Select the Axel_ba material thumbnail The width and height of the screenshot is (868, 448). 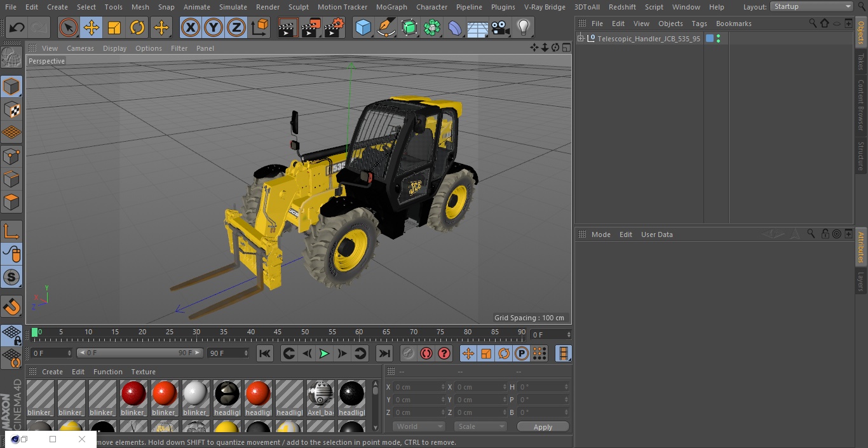click(320, 394)
